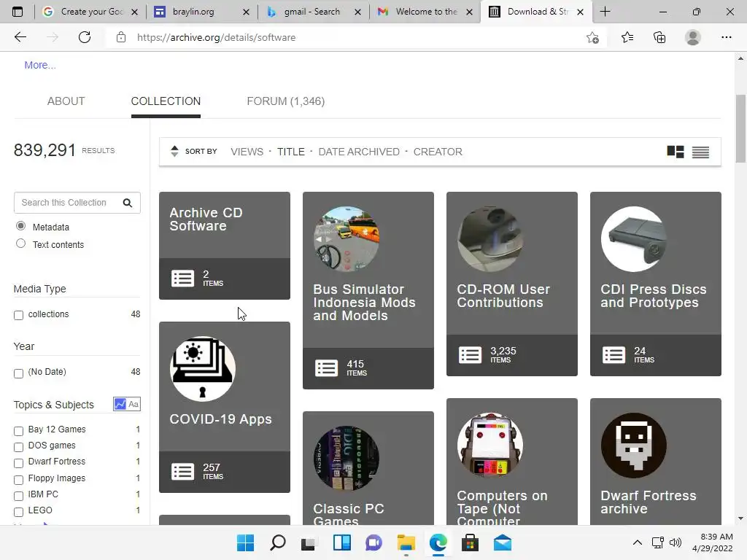
Task: View site information lock icon
Action: pyautogui.click(x=121, y=37)
